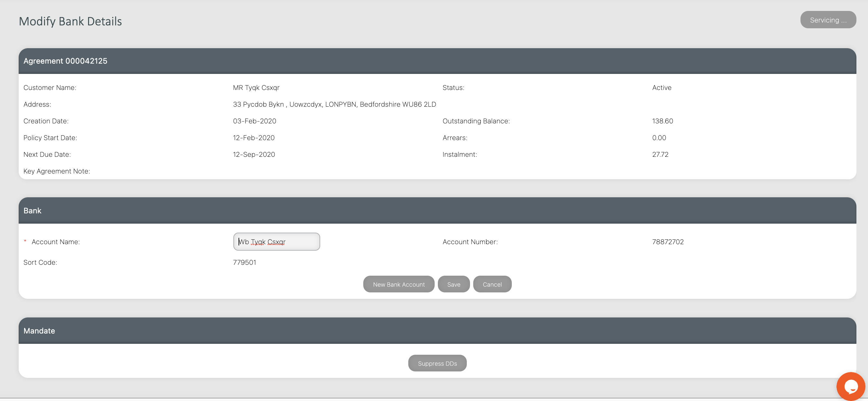
Task: Select the Active status value
Action: (x=661, y=87)
